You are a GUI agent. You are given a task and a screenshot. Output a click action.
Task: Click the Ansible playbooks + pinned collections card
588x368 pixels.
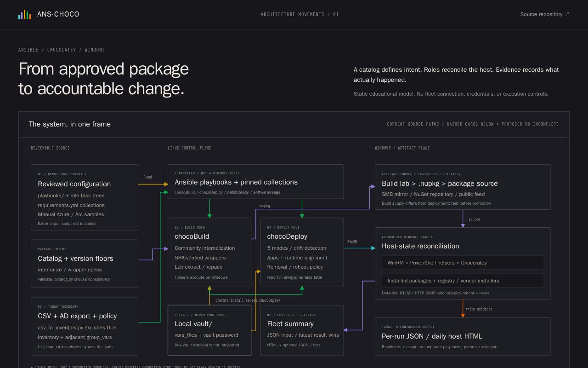click(x=255, y=182)
